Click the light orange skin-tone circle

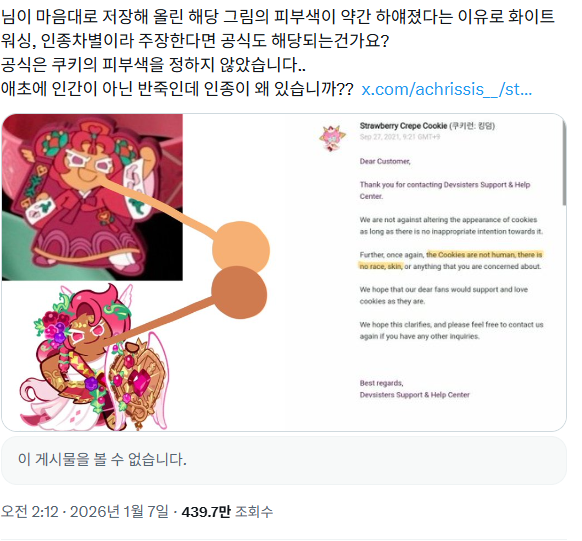point(241,247)
